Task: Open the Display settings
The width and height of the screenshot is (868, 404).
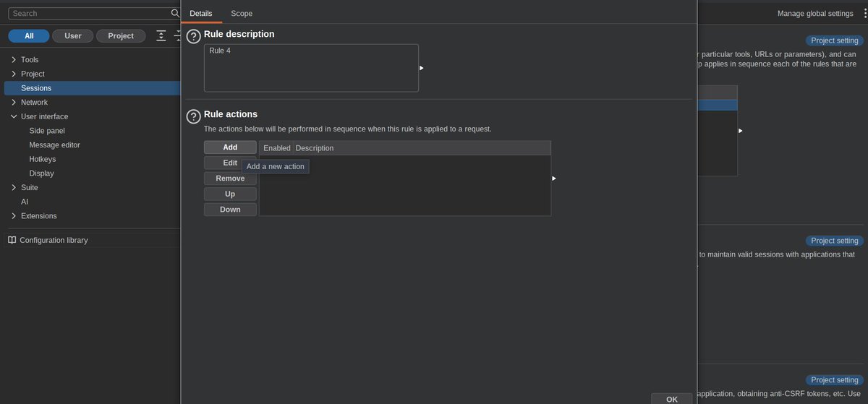Action: click(41, 173)
